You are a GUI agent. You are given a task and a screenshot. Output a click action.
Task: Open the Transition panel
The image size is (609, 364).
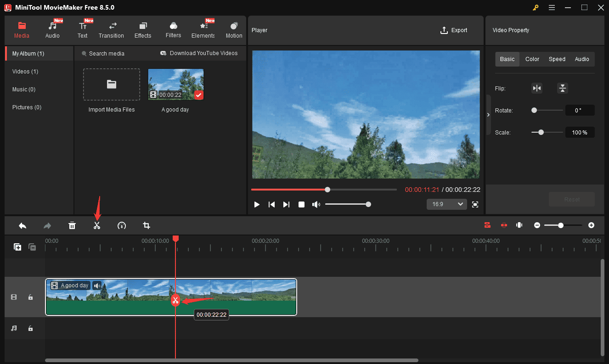[111, 30]
